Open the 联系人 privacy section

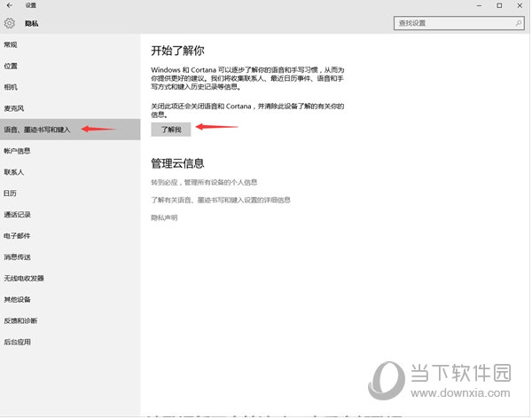click(70, 172)
